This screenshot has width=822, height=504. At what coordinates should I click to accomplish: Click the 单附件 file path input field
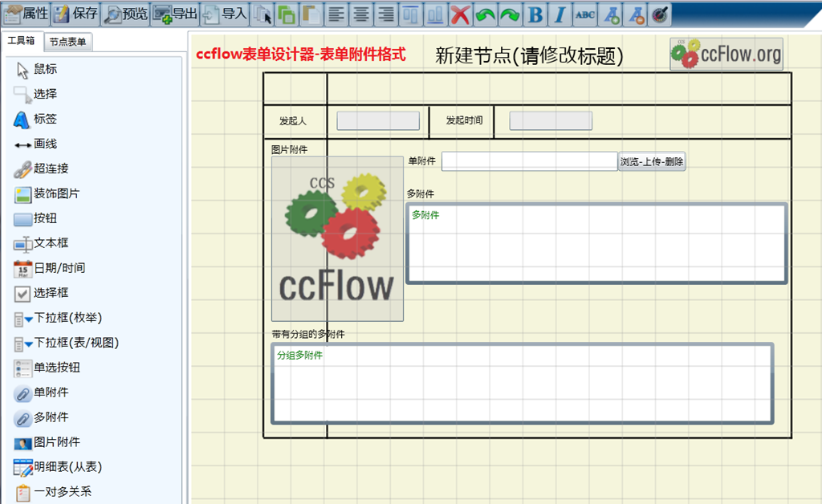click(530, 161)
